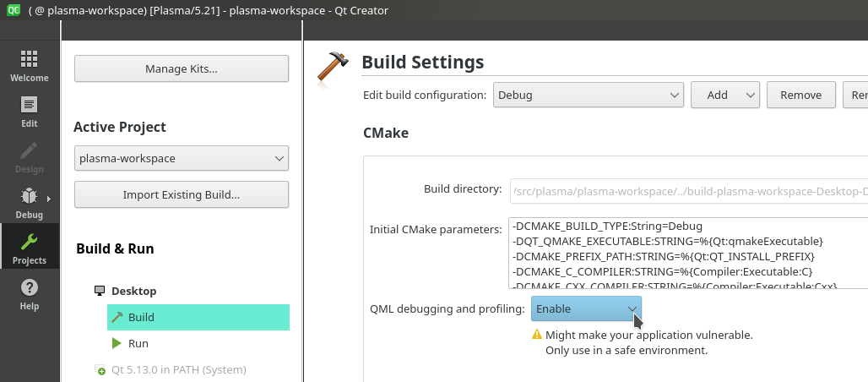Open the Active Project plasma-workspace dropdown
Image resolution: width=868 pixels, height=382 pixels.
coord(182,158)
